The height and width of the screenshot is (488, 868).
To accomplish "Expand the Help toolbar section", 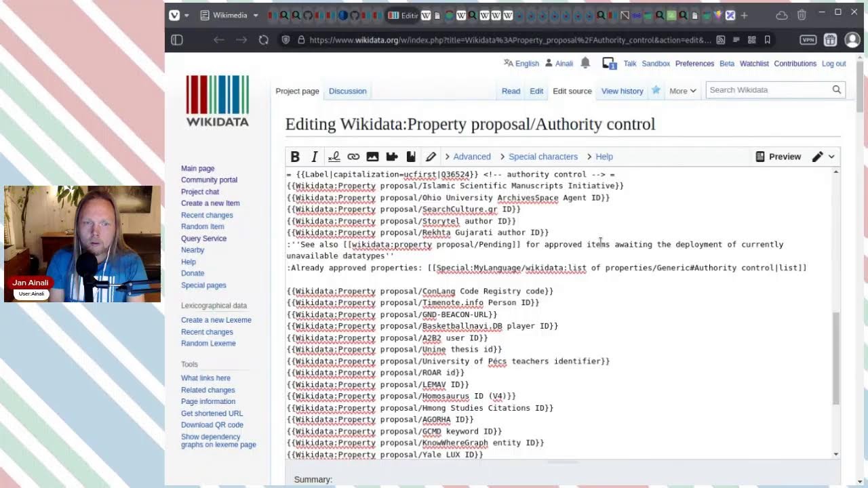I will (x=599, y=157).
